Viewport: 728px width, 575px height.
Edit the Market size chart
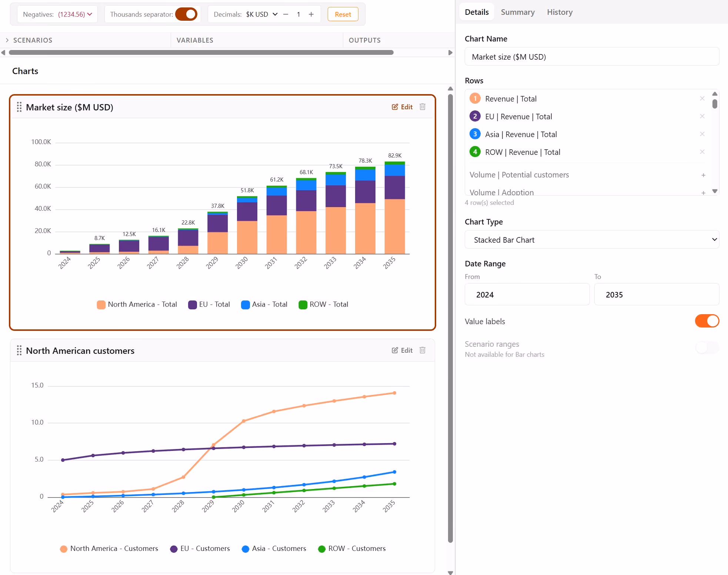pyautogui.click(x=402, y=107)
